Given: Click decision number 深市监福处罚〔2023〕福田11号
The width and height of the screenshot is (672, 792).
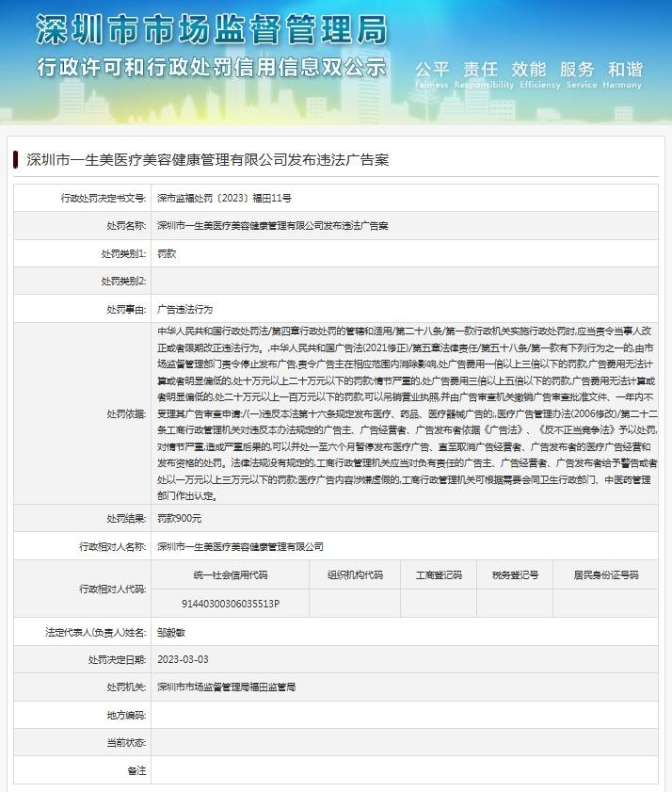Looking at the screenshot, I should click(224, 199).
